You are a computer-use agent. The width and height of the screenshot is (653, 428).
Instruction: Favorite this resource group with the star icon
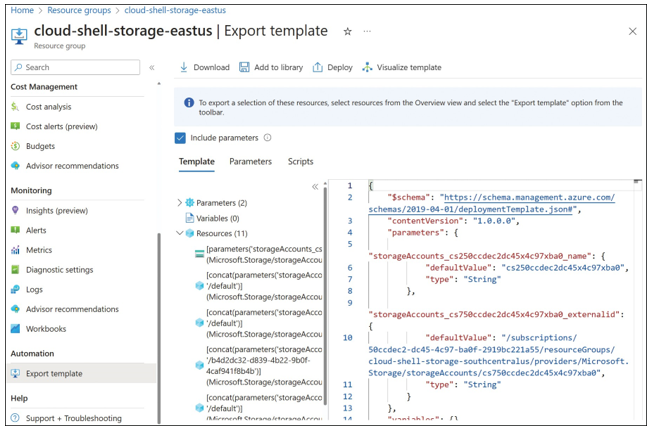click(347, 31)
